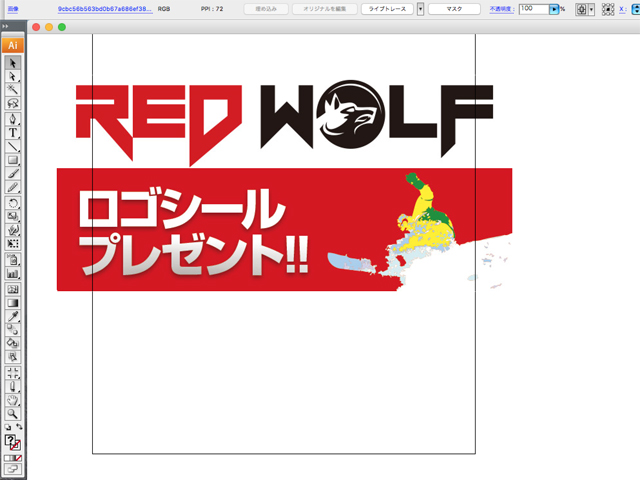Click the red close window button

coord(36,27)
